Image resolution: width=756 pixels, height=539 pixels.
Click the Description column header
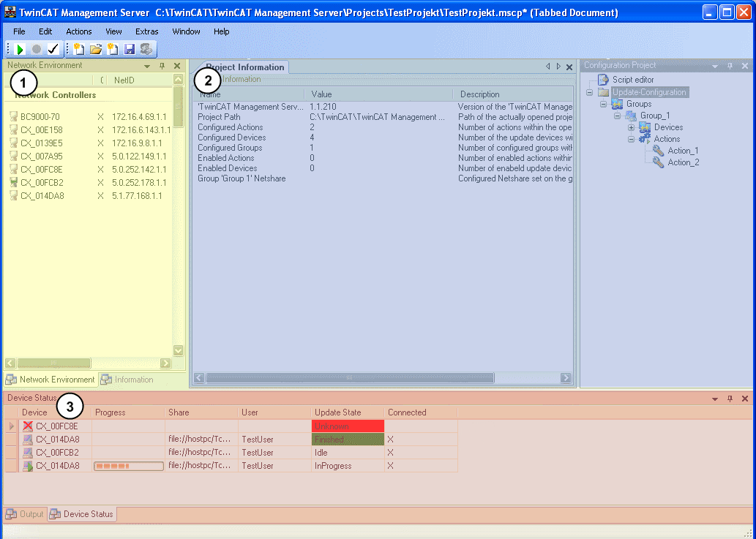pyautogui.click(x=514, y=94)
